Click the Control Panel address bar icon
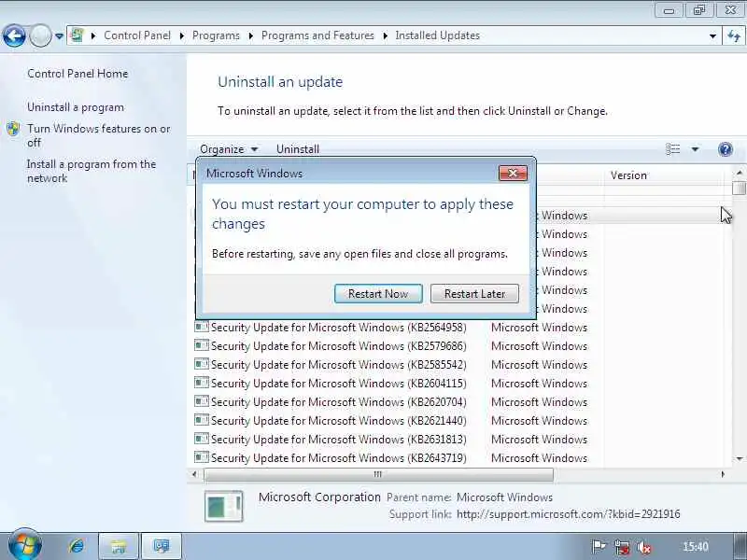Viewport: 747px width, 560px height. (x=78, y=35)
